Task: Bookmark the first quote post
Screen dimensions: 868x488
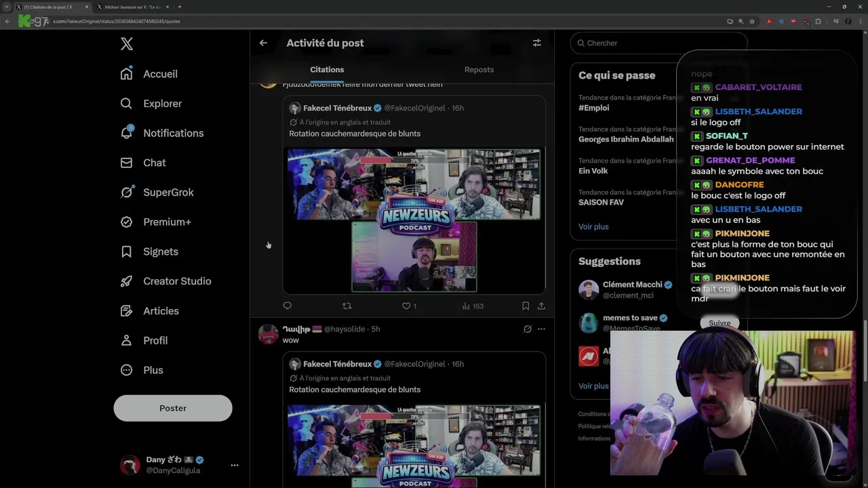Action: tap(526, 306)
